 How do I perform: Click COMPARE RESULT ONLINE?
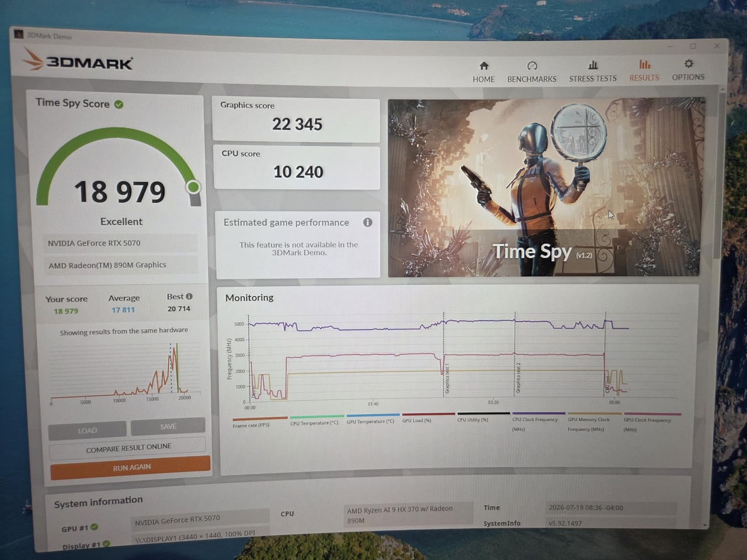[x=128, y=448]
